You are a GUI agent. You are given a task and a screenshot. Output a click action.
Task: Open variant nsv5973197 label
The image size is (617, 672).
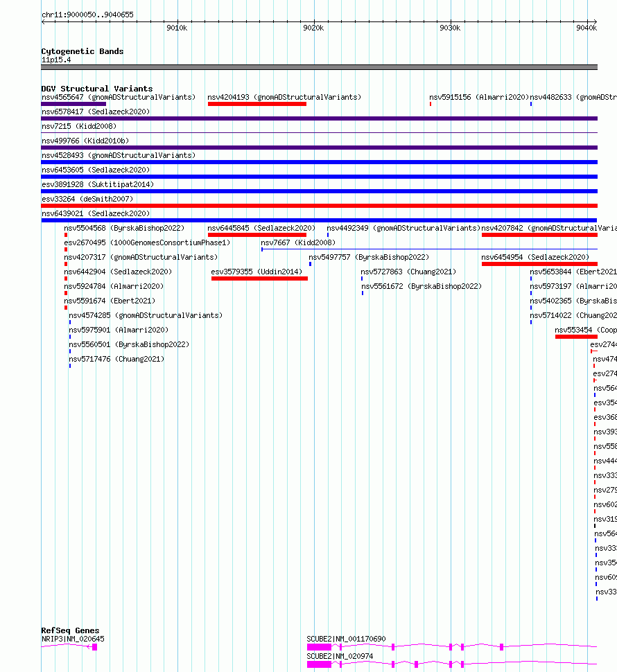coord(573,287)
